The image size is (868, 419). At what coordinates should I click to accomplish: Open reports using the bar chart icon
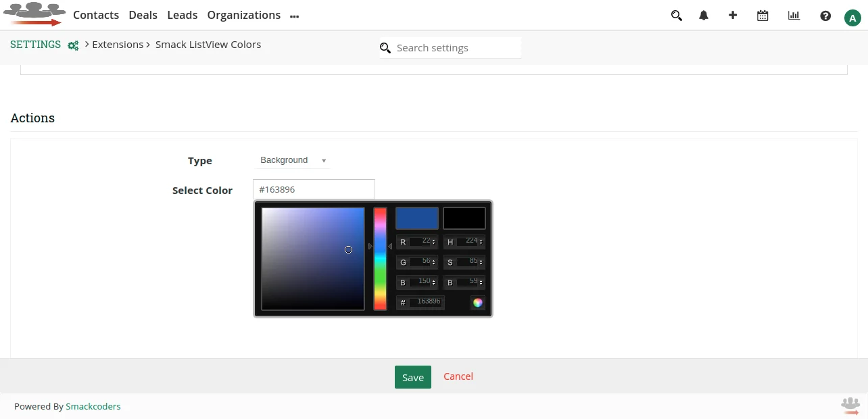coord(794,15)
